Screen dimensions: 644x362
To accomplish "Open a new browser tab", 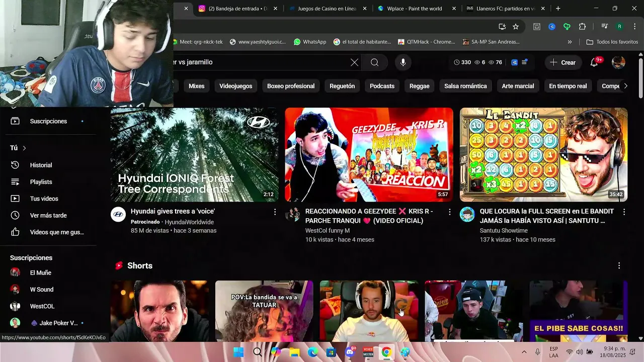I will (x=558, y=9).
